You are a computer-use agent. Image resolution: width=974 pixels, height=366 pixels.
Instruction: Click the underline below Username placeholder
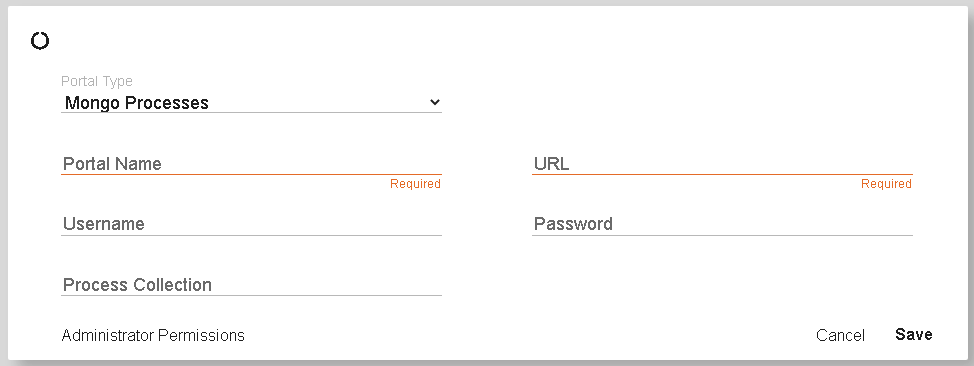click(251, 236)
